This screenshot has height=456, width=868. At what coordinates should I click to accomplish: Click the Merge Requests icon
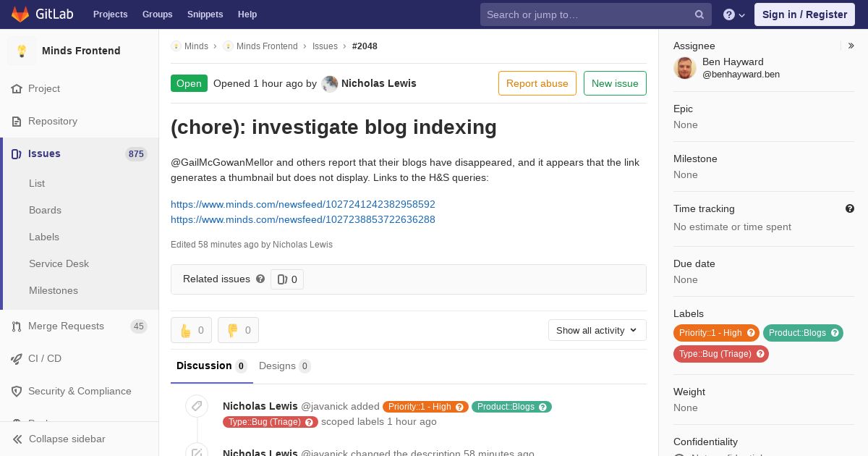click(x=17, y=326)
